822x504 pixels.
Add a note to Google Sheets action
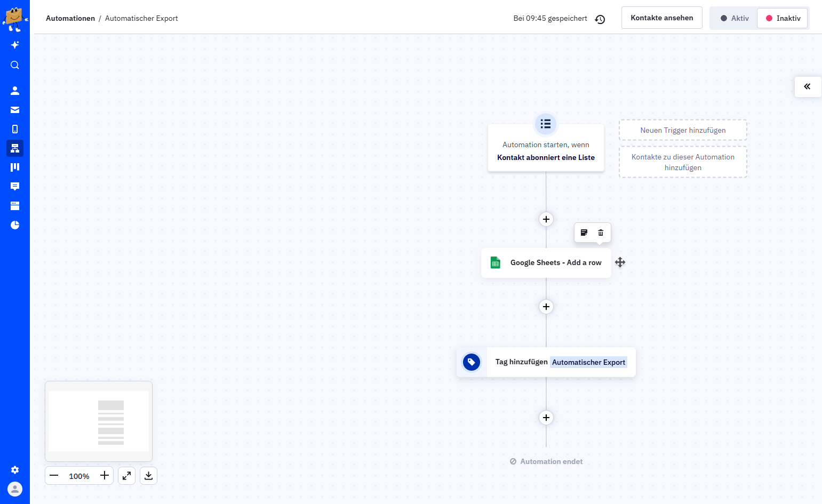pos(584,233)
